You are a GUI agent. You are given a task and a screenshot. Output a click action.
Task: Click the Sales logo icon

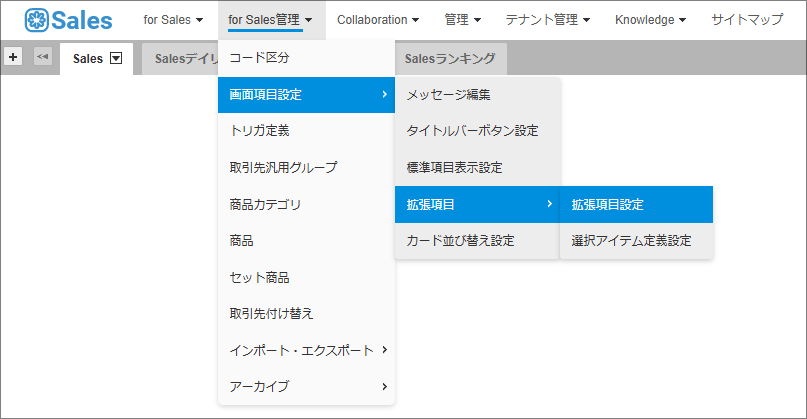coord(37,21)
